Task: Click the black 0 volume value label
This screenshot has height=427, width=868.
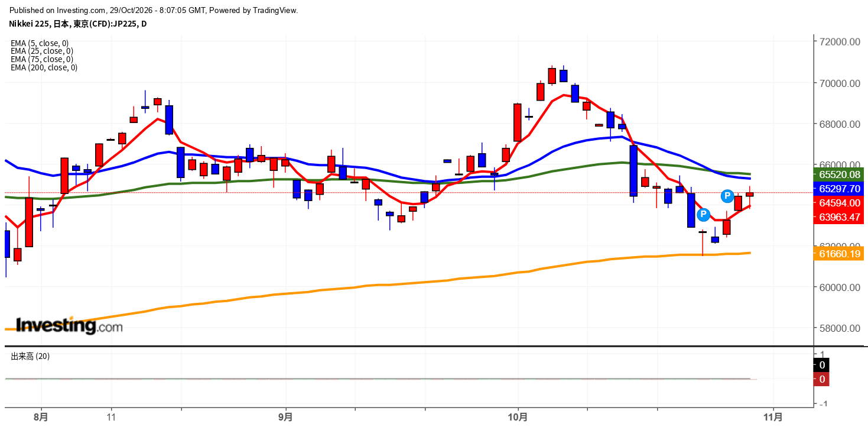Action: [821, 365]
